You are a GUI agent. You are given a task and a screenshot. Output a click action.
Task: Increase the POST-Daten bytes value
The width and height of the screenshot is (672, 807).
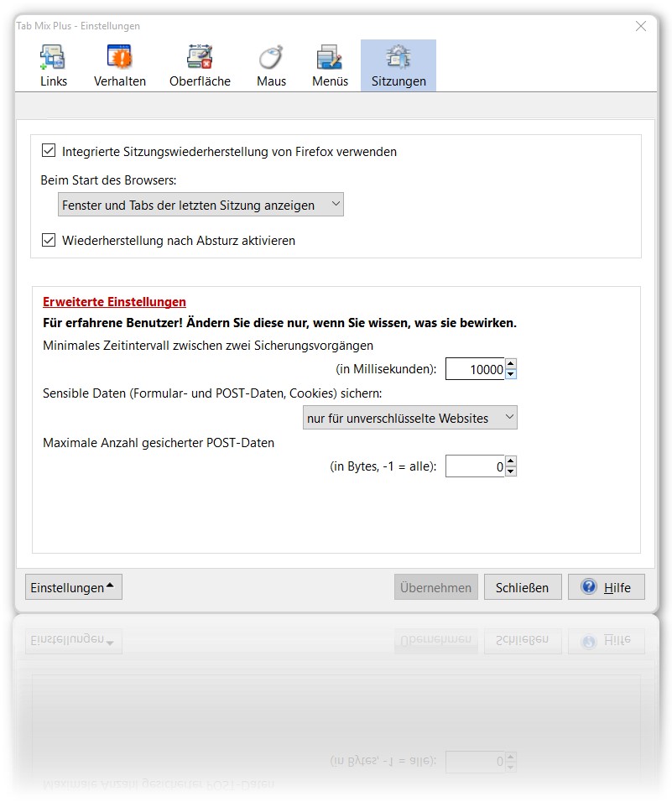click(x=510, y=461)
